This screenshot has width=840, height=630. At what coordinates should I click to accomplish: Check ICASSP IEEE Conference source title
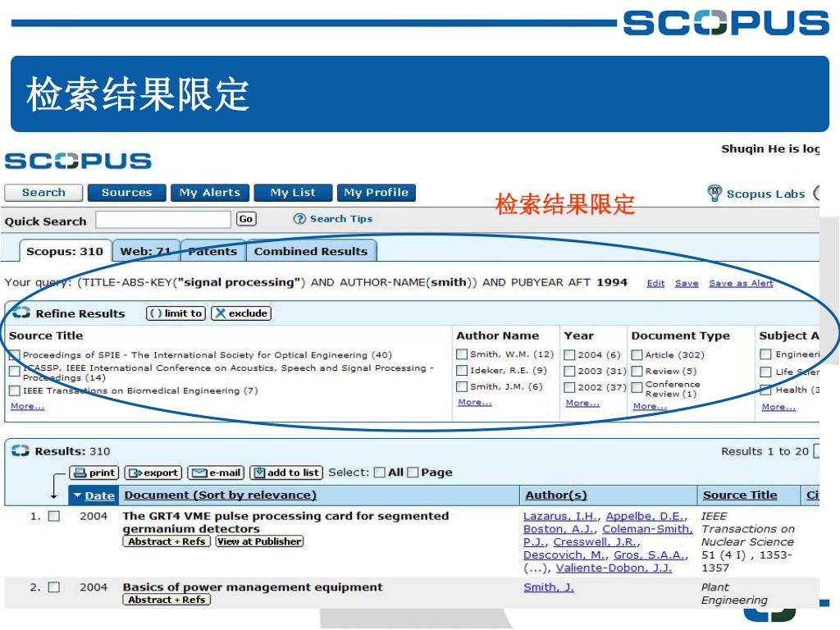tap(15, 370)
